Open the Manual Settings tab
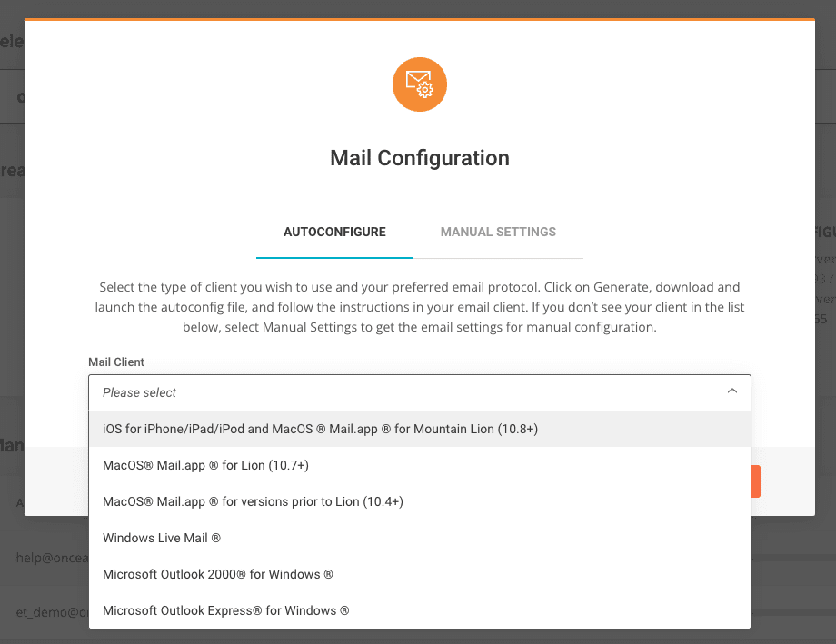Screen dimensions: 836x644 pyautogui.click(x=498, y=232)
